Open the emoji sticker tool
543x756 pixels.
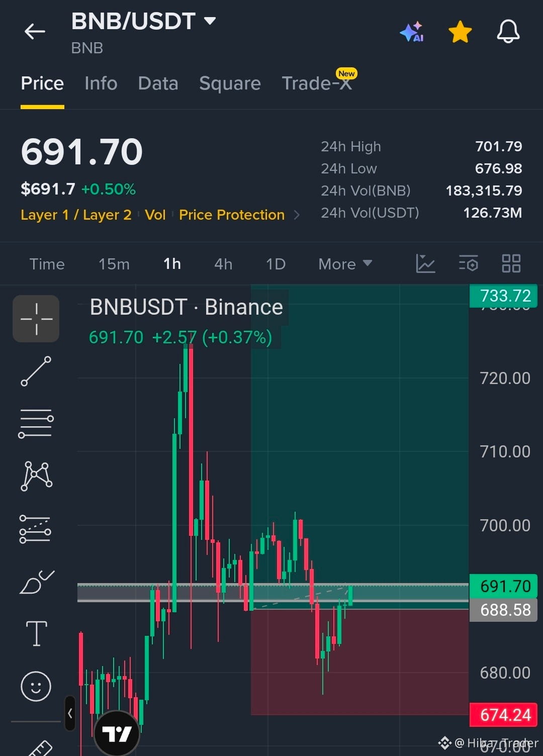tap(36, 686)
